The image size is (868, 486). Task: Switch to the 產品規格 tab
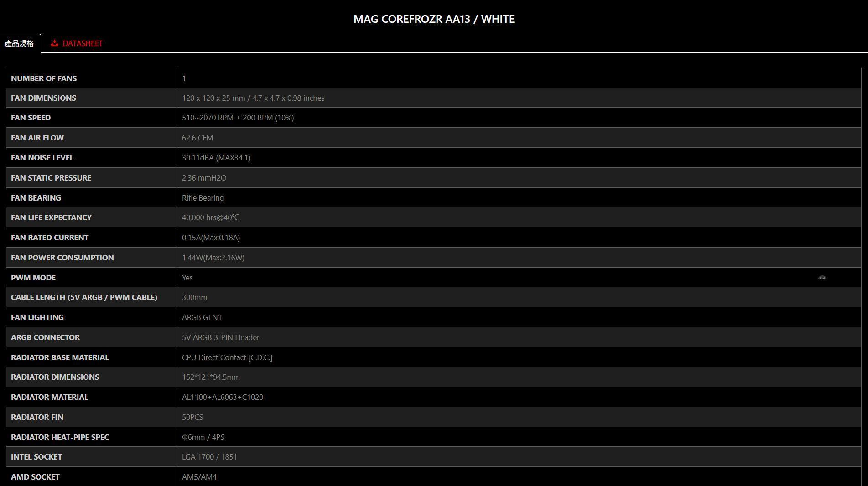[19, 43]
